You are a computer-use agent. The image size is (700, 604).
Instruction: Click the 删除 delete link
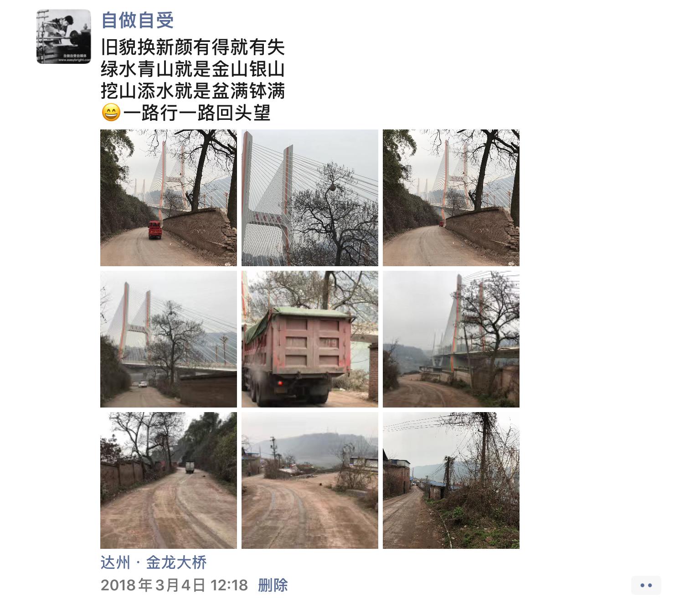[x=273, y=585]
